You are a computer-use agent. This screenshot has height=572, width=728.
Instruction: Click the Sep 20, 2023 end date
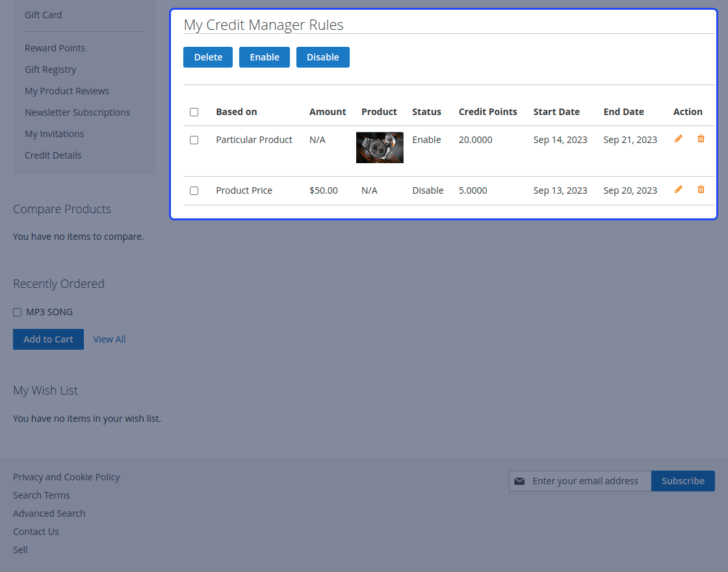[x=630, y=190]
